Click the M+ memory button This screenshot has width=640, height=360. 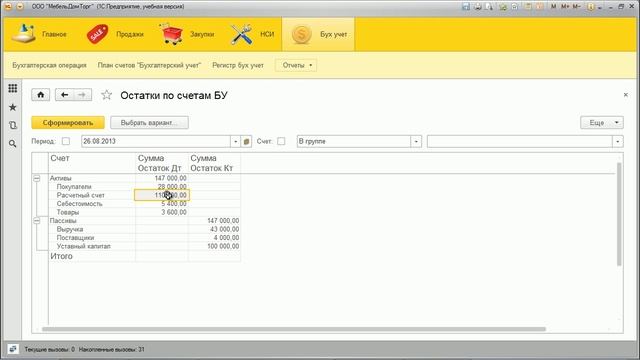tap(565, 6)
